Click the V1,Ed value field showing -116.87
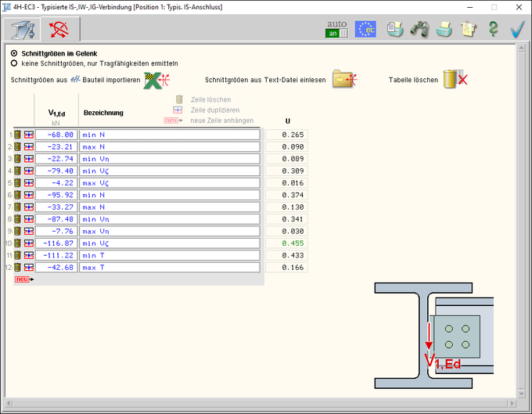Image resolution: width=532 pixels, height=414 pixels. (x=56, y=243)
